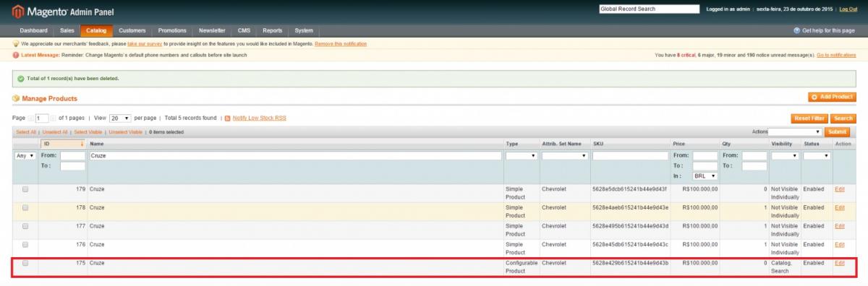Open the Promotions menu
The image size is (868, 286).
tap(172, 30)
